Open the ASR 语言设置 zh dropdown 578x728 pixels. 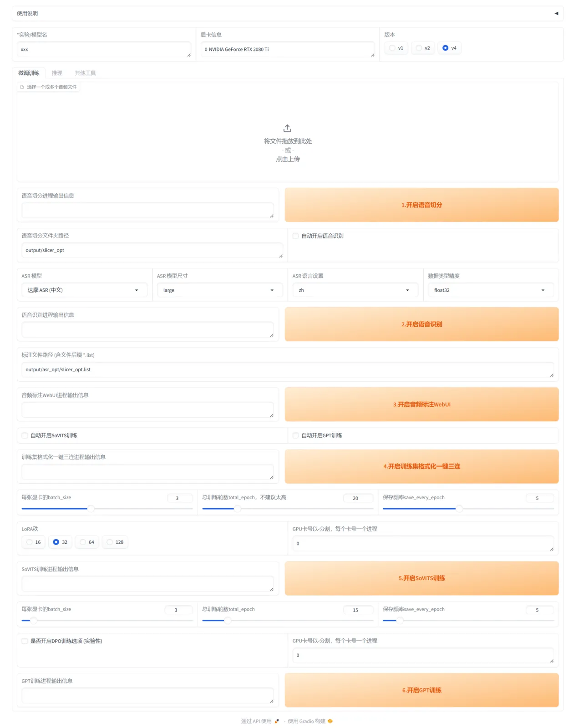tap(355, 290)
